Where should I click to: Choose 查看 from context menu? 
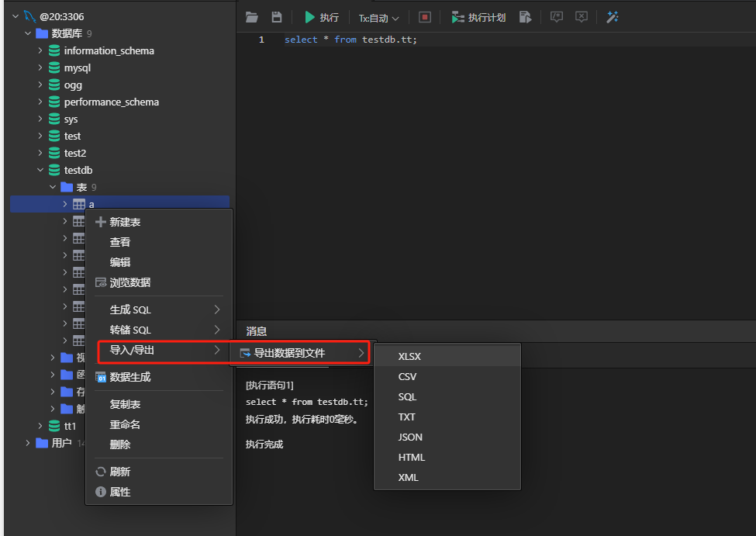coord(159,242)
